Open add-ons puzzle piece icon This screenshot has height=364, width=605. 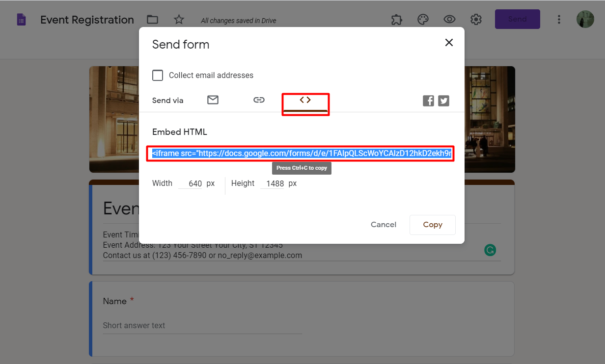[396, 20]
